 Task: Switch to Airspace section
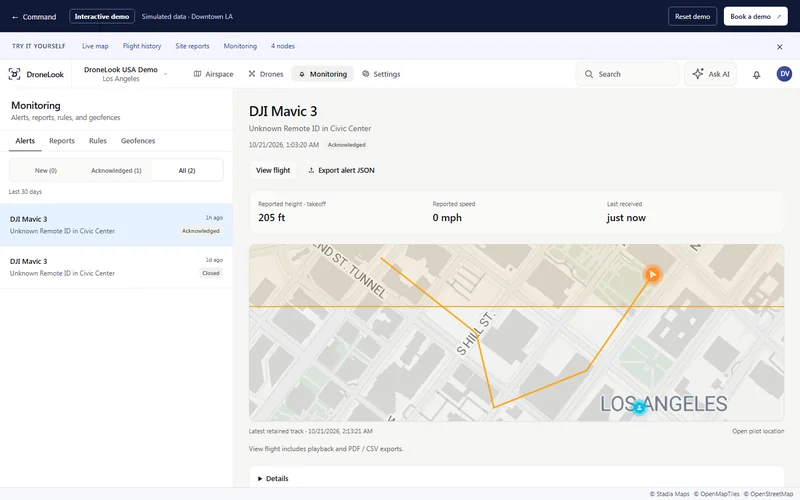tap(213, 74)
